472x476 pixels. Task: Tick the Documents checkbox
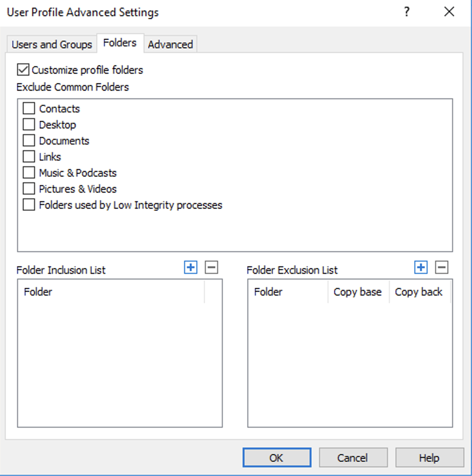pos(29,141)
